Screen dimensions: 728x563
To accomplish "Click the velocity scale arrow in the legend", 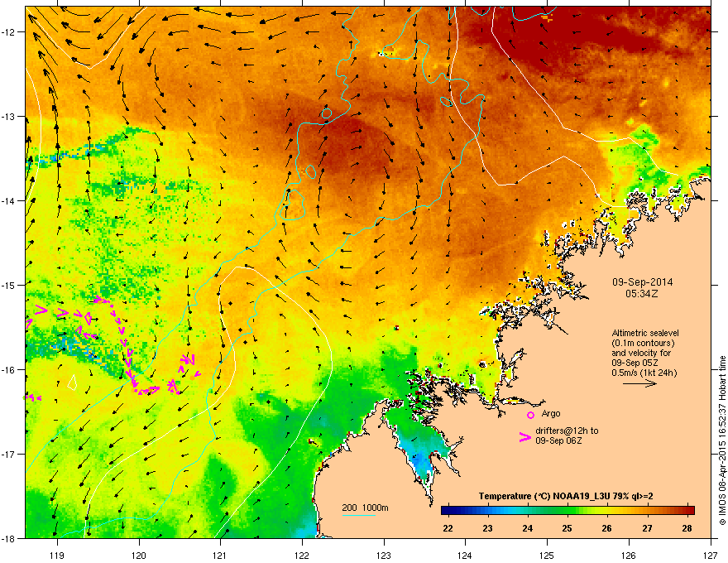I will coord(639,383).
